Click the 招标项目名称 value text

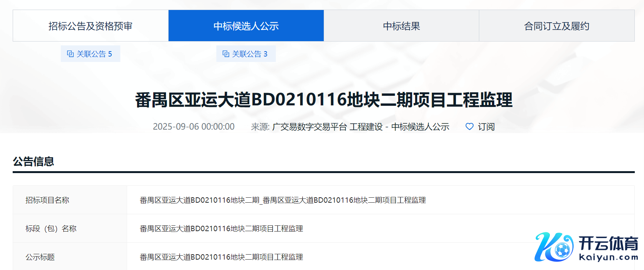[x=283, y=200]
